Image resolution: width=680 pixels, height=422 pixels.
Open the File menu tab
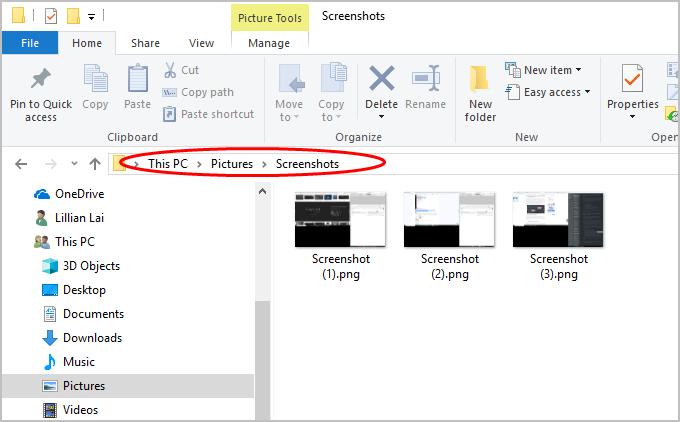30,43
